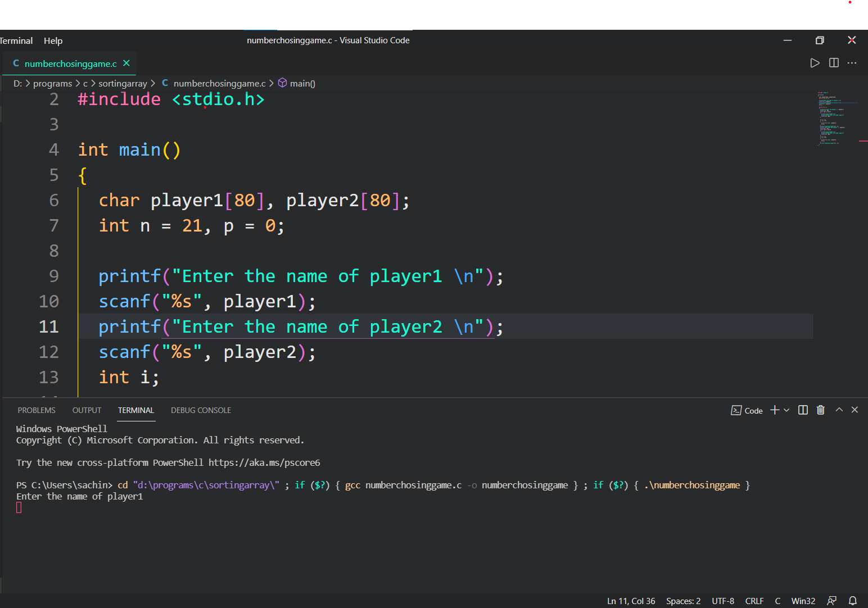868x608 pixels.
Task: Run the C program with the play icon
Action: point(815,63)
